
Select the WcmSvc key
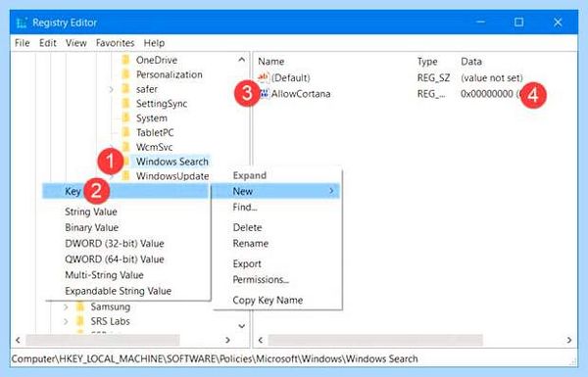[154, 147]
